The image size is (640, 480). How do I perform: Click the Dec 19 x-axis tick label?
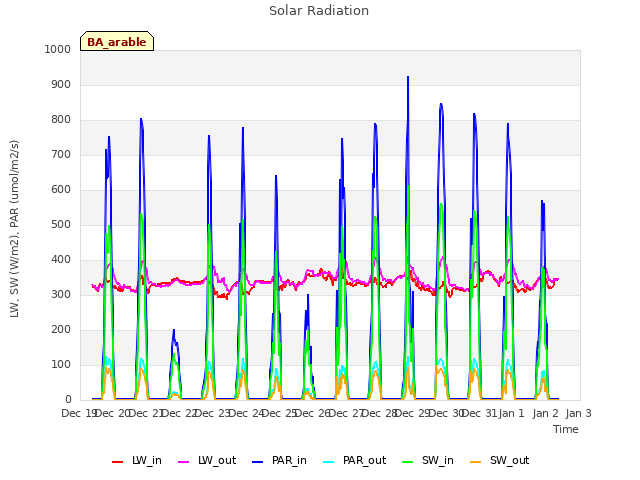point(79,413)
